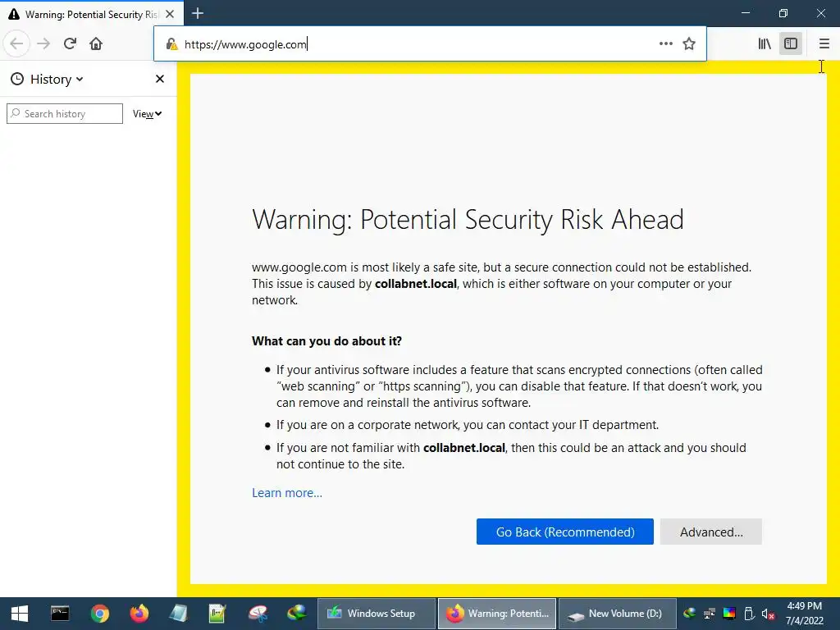This screenshot has width=840, height=630.
Task: Close the Warning: Potential Security Risk tab
Action: [x=170, y=14]
